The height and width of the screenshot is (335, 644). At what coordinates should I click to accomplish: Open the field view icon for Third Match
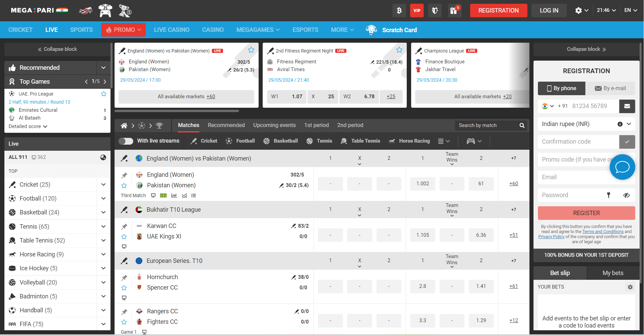[163, 195]
